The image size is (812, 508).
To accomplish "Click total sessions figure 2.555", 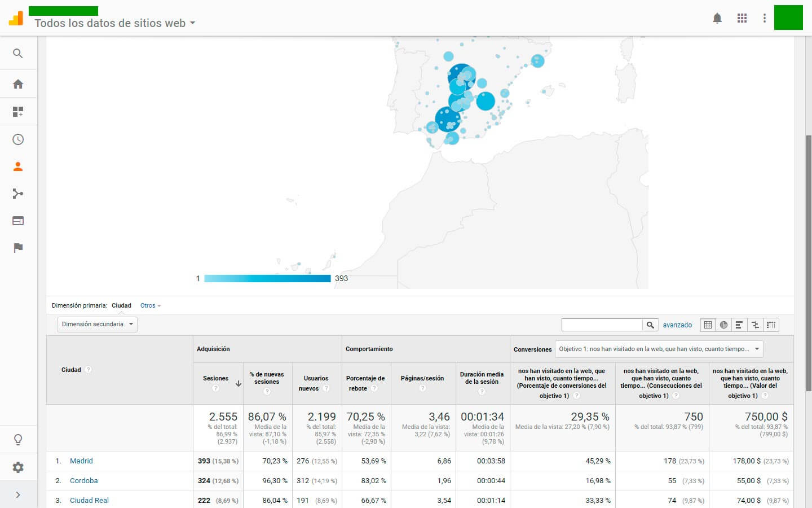I will [x=223, y=417].
